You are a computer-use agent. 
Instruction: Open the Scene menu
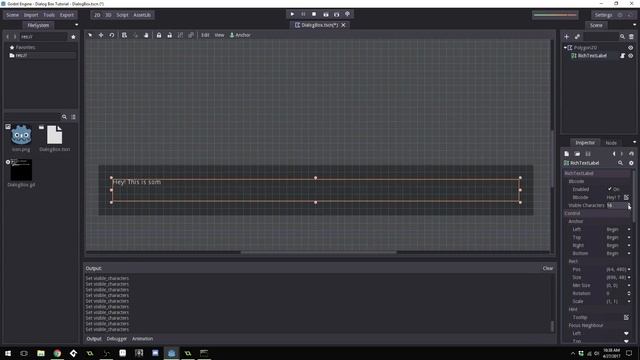point(13,15)
